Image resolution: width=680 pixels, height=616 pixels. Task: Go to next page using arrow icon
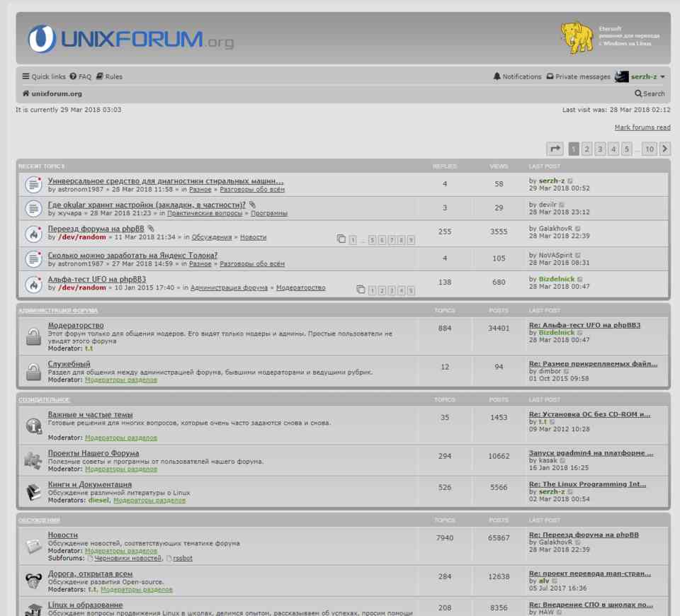[x=664, y=149]
